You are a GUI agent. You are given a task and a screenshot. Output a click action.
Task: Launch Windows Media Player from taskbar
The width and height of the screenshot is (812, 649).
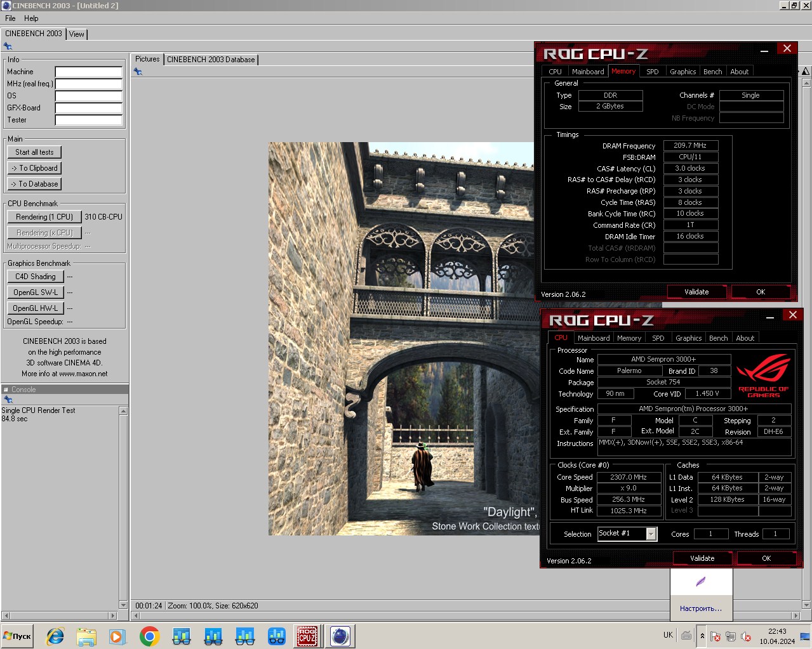pyautogui.click(x=117, y=636)
